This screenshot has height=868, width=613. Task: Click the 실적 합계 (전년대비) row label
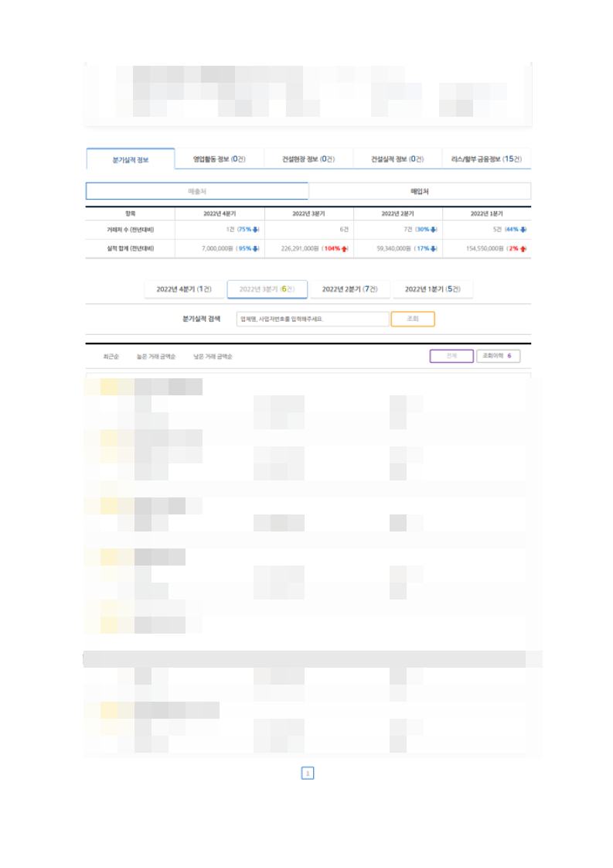point(131,248)
